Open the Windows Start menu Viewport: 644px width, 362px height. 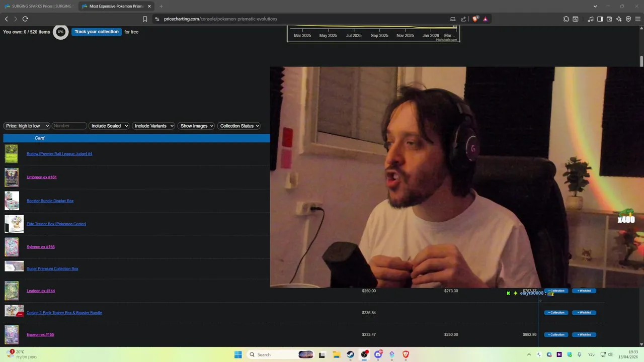[238, 354]
